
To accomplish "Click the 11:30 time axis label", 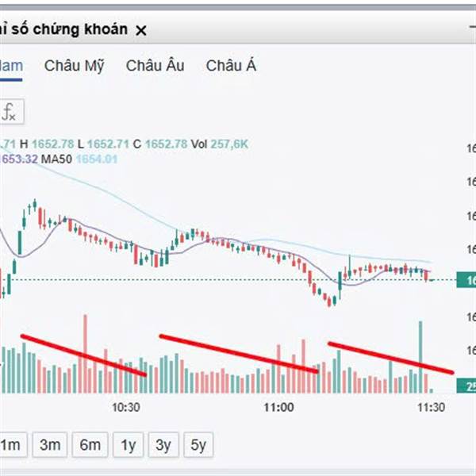I will tap(431, 408).
